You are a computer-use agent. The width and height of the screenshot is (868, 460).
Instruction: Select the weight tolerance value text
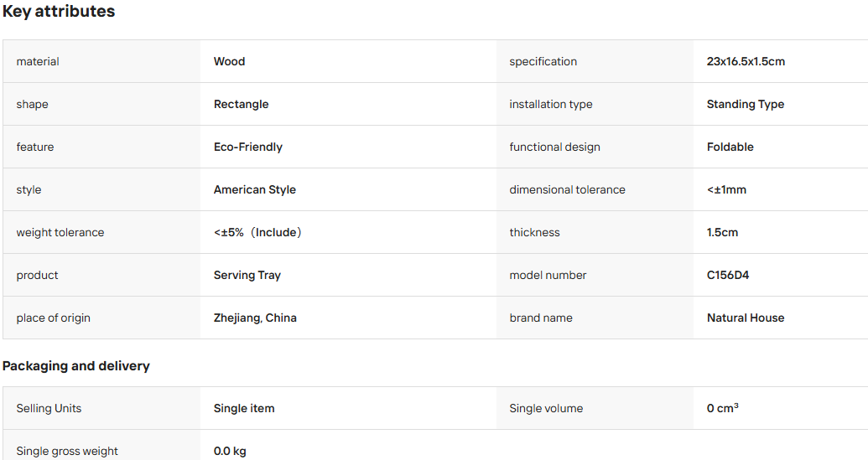click(x=257, y=232)
